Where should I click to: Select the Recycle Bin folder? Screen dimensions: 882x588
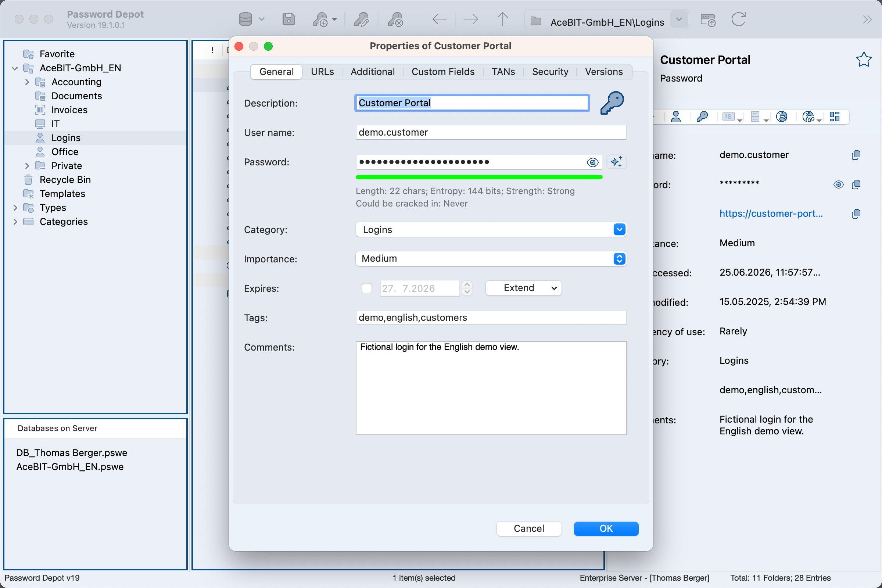(x=65, y=180)
